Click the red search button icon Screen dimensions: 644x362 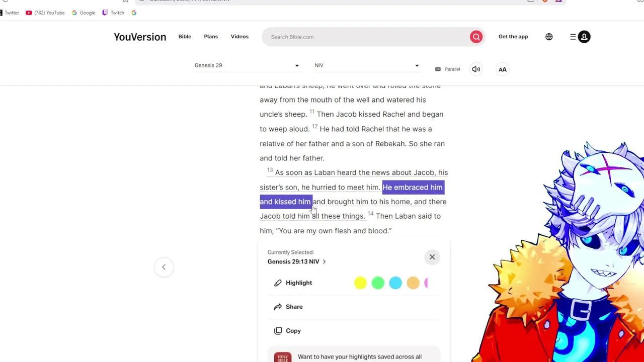point(476,37)
